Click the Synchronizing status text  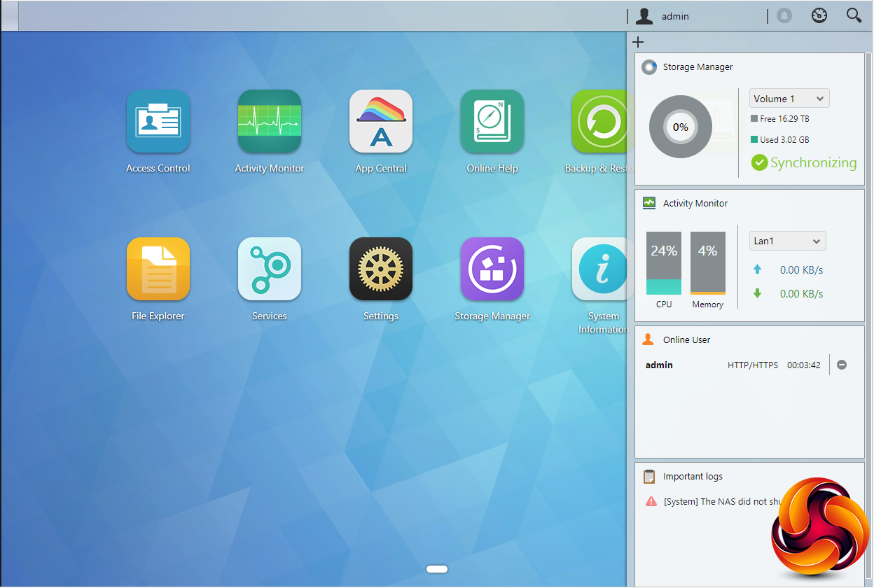pyautogui.click(x=813, y=163)
